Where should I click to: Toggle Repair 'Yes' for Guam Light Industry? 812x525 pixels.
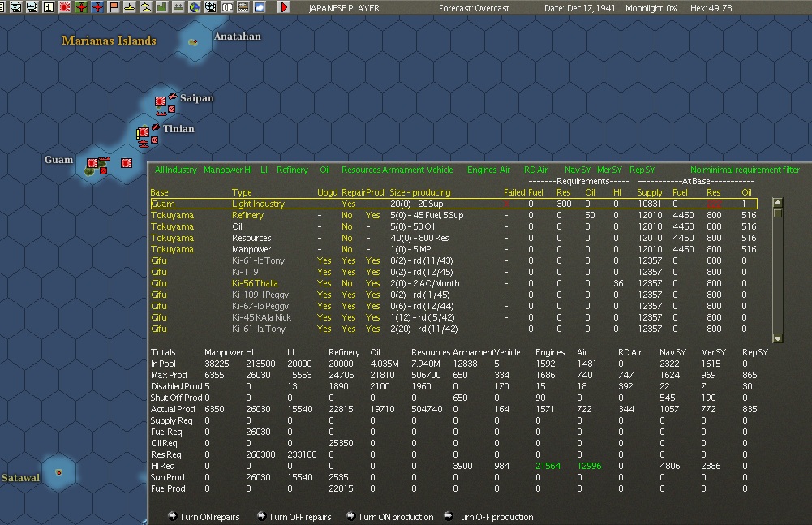click(x=349, y=204)
